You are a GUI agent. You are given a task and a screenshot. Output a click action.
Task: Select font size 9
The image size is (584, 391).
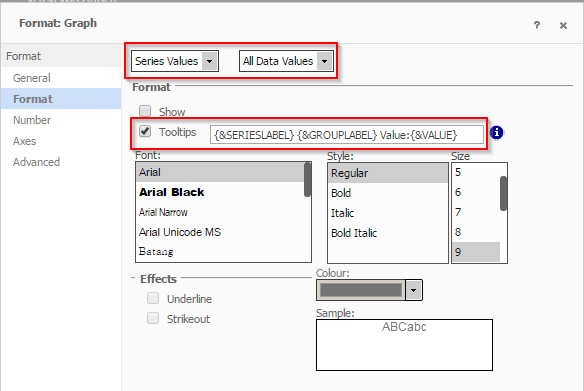click(x=476, y=252)
